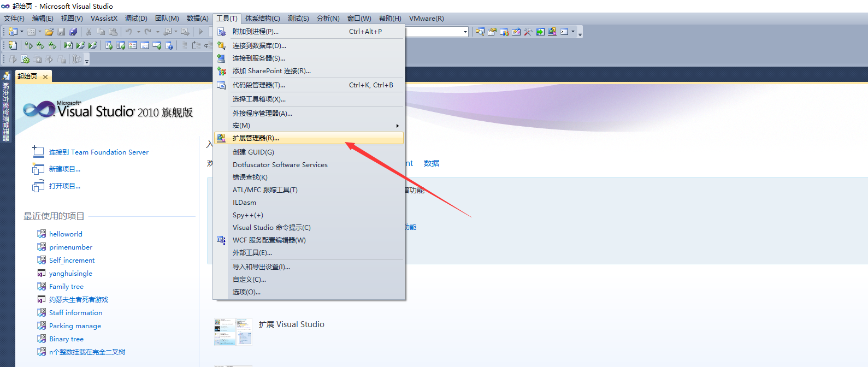The image size is (868, 367).
Task: Open recent project helloworld
Action: tap(66, 234)
